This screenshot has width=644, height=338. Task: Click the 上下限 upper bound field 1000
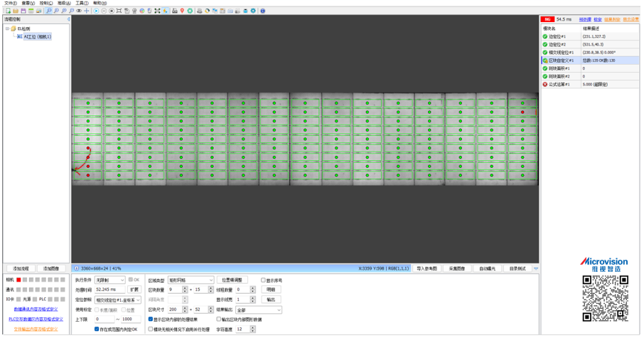pos(131,319)
